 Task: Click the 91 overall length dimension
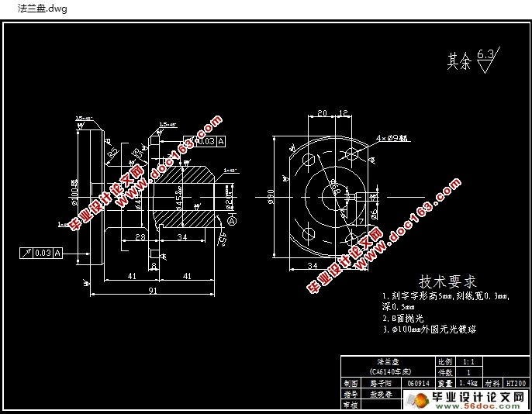[x=153, y=291]
